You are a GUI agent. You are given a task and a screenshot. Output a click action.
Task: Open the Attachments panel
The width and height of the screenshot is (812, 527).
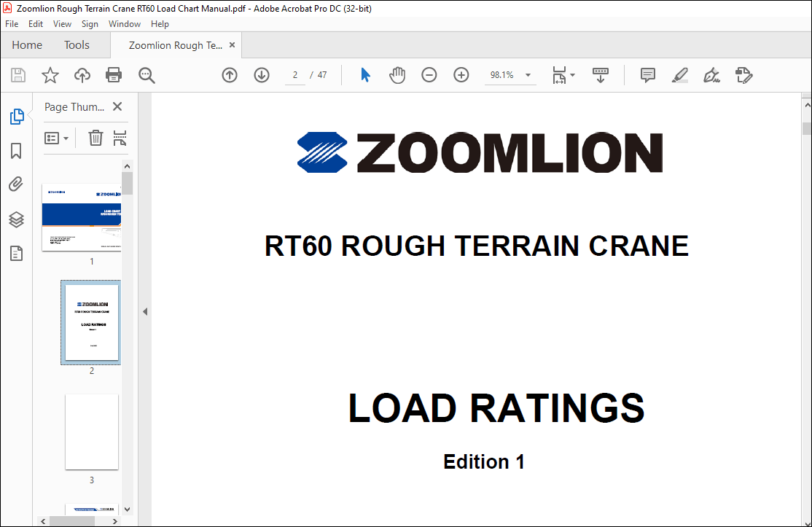coord(17,184)
